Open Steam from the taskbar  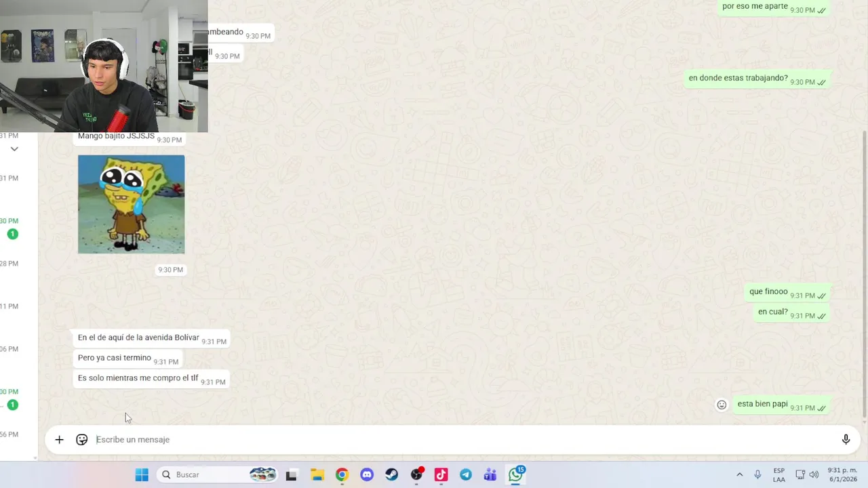pyautogui.click(x=391, y=475)
